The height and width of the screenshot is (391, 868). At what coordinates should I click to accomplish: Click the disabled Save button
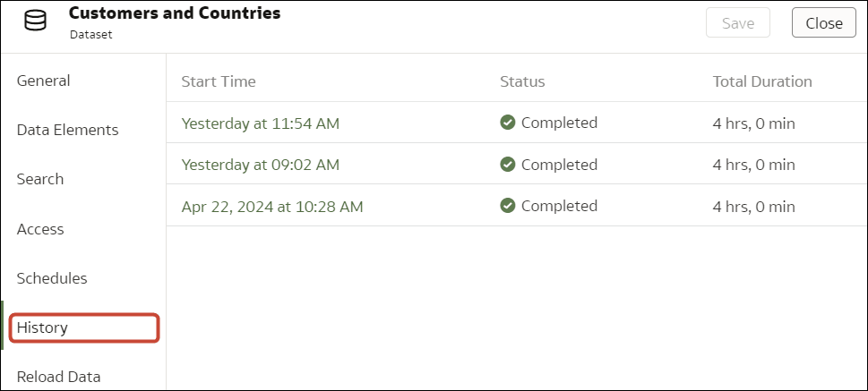coord(738,23)
